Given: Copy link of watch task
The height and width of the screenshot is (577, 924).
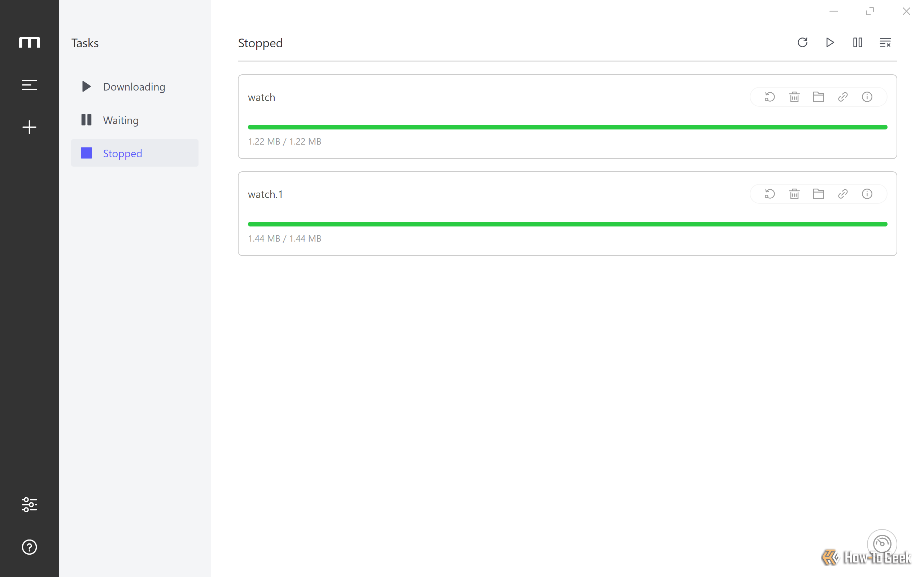Looking at the screenshot, I should pyautogui.click(x=843, y=97).
